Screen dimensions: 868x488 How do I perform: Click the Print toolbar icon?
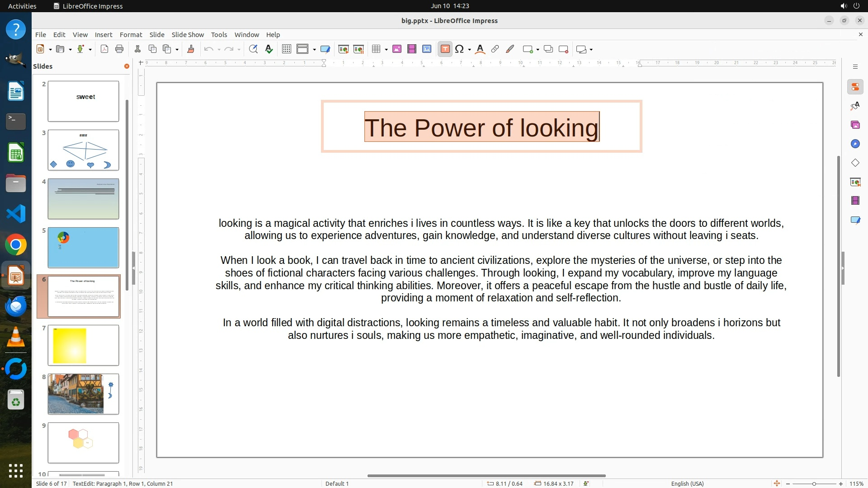pyautogui.click(x=119, y=49)
